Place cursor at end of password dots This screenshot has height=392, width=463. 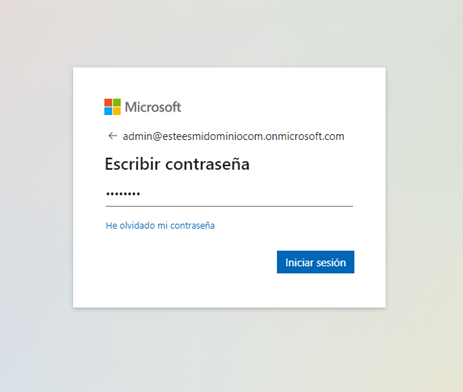tap(141, 194)
